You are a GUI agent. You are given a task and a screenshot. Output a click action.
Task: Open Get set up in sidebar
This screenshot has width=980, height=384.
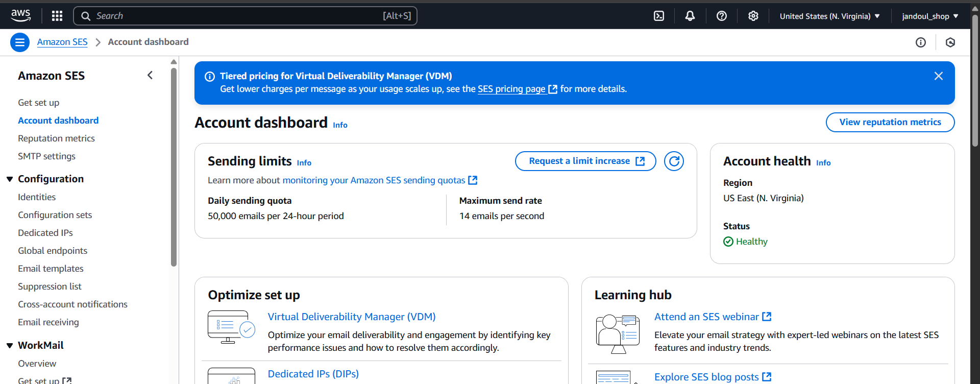coord(39,103)
